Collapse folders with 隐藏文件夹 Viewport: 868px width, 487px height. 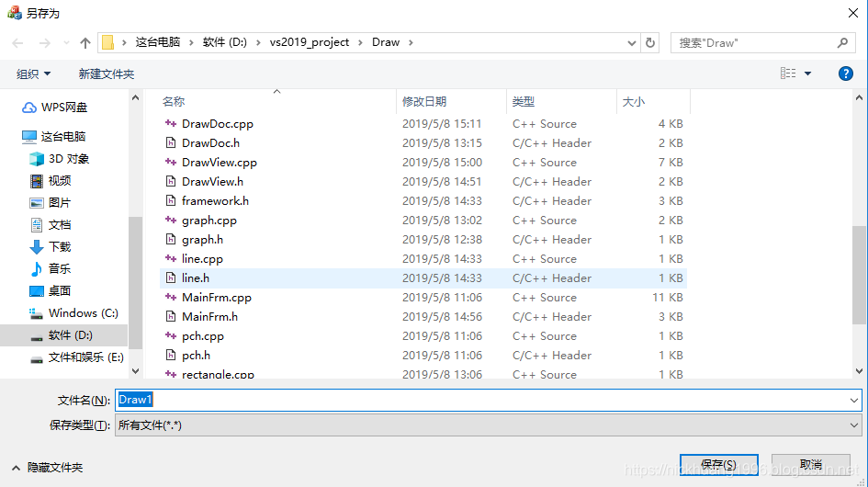[x=48, y=468]
